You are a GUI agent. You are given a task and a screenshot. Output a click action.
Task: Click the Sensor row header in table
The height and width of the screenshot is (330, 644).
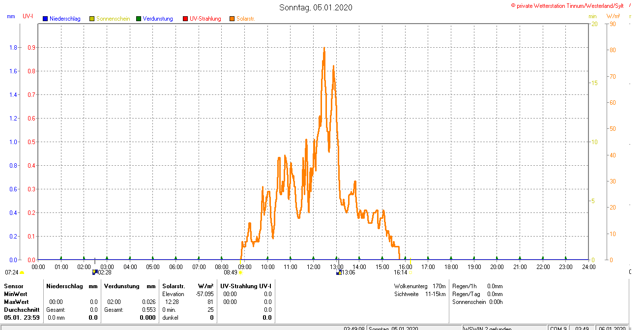coord(14,286)
